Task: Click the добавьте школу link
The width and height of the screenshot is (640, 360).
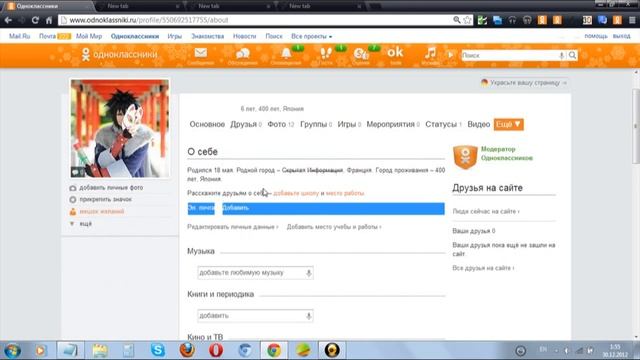Action: tap(296, 193)
